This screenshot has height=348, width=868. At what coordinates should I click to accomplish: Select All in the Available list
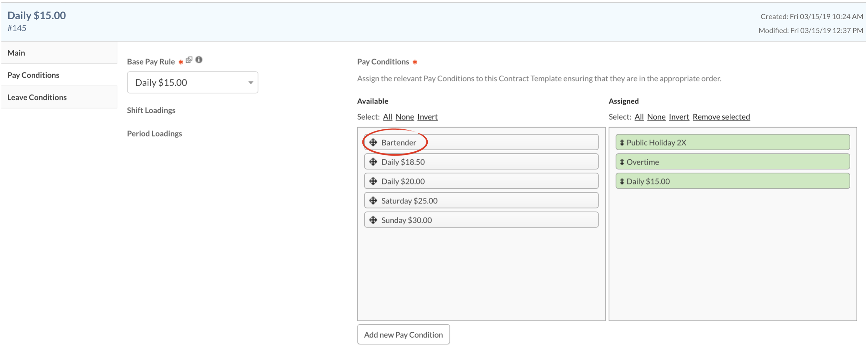pyautogui.click(x=387, y=117)
